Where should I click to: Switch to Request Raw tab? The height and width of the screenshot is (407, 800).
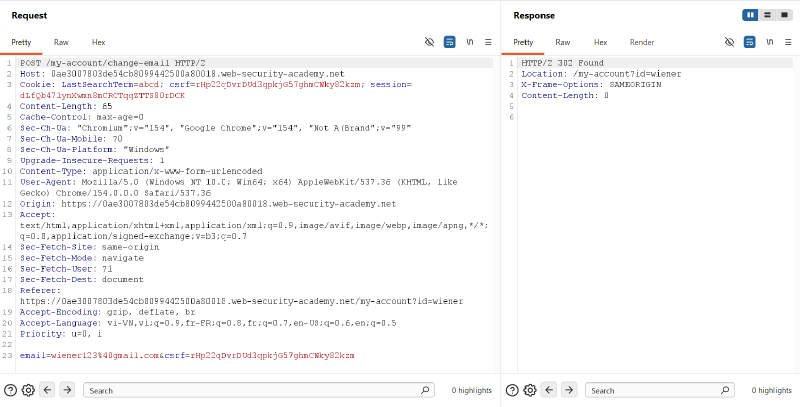point(61,42)
